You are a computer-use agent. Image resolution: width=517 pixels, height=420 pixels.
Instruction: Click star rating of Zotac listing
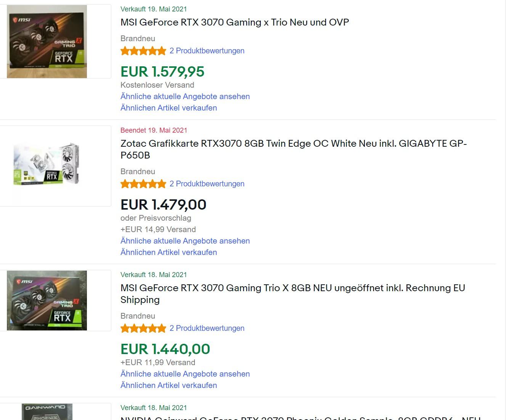coord(143,184)
